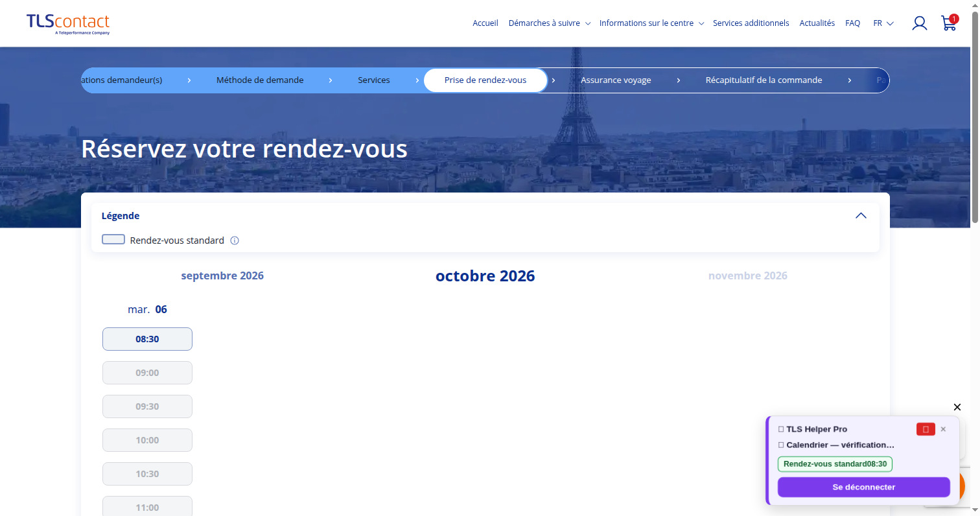
Task: Click the info icon beside Rendez-vous standard
Action: point(235,240)
